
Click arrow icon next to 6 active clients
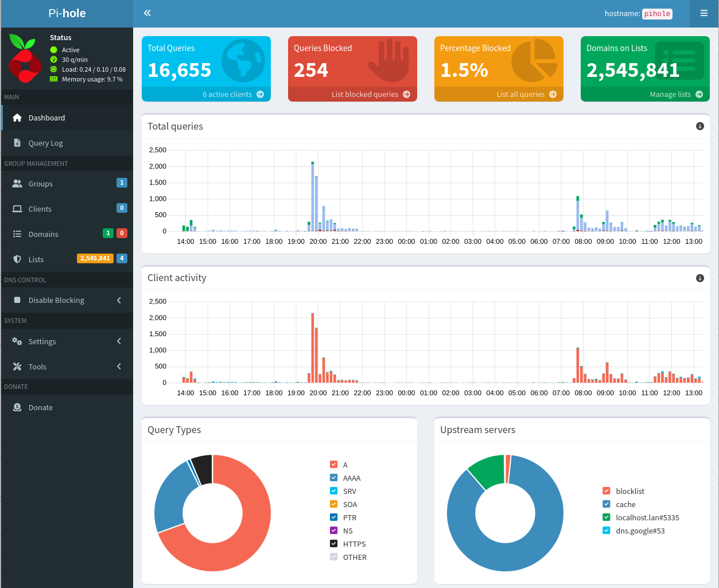tap(260, 94)
